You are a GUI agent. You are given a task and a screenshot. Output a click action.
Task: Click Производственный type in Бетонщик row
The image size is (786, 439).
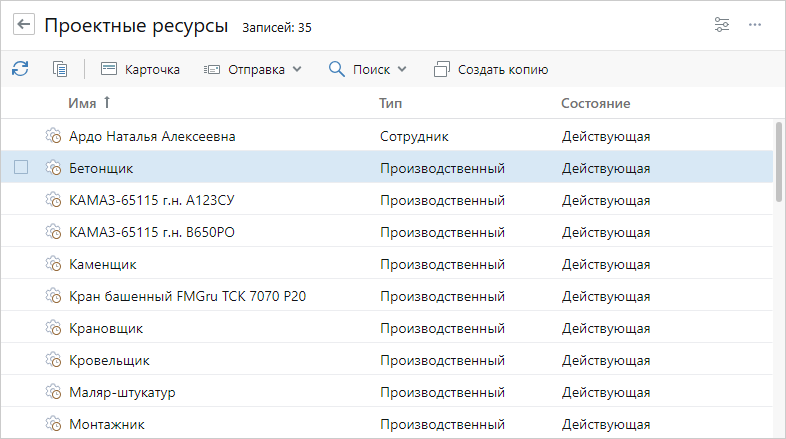click(x=442, y=168)
